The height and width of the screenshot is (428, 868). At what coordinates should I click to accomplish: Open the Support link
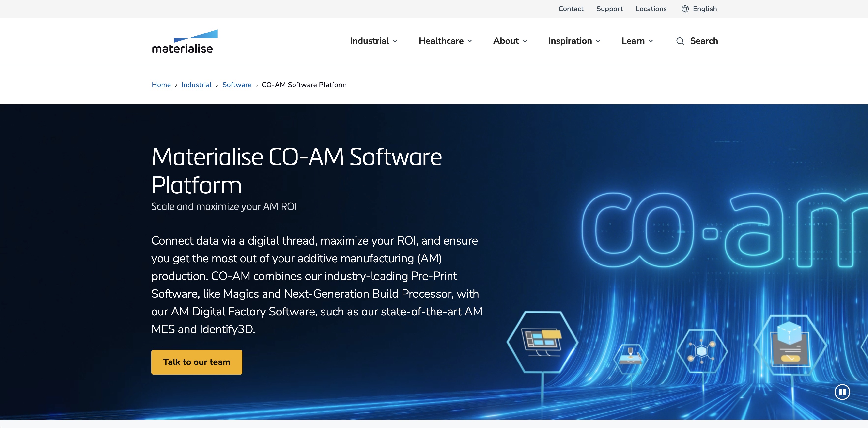tap(610, 9)
